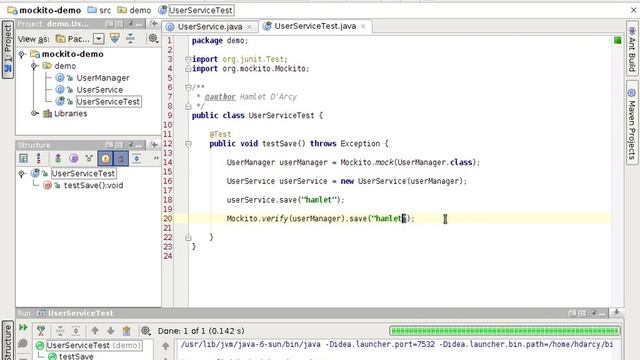
Task: Fold the import statements block
Action: pos(188,60)
